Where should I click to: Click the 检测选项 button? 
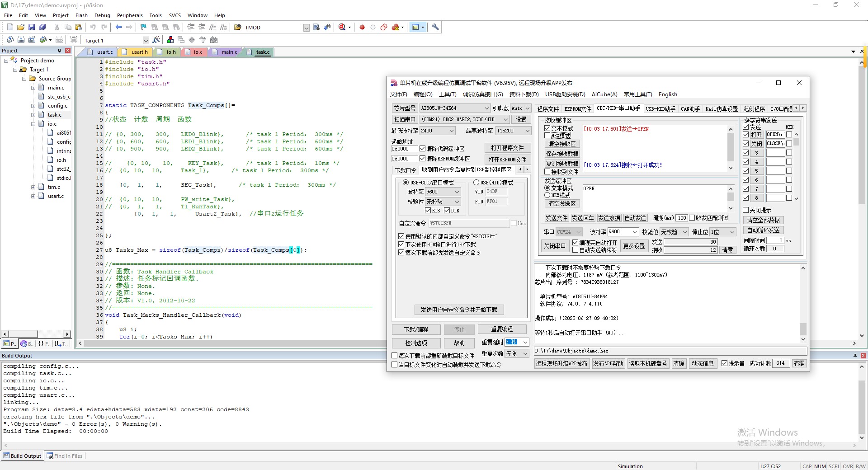[416, 343]
